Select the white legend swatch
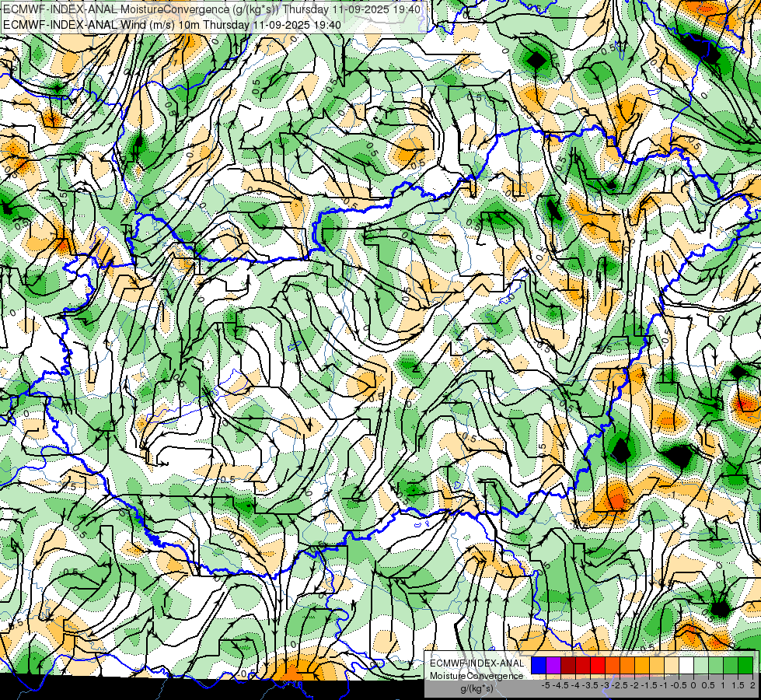 tap(686, 665)
